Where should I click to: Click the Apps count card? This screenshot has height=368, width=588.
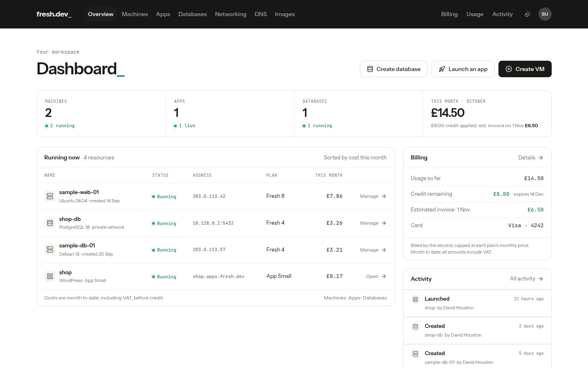click(x=230, y=114)
